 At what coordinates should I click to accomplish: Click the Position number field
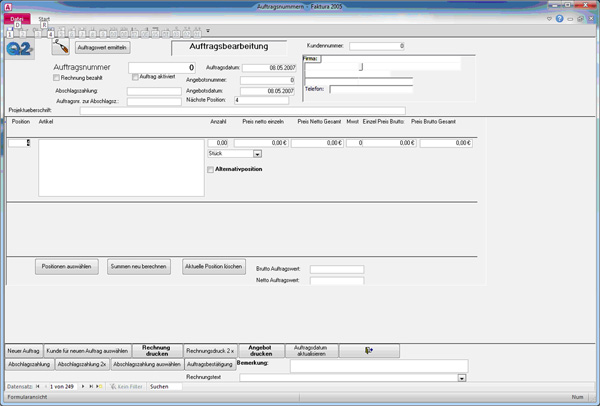(x=19, y=143)
